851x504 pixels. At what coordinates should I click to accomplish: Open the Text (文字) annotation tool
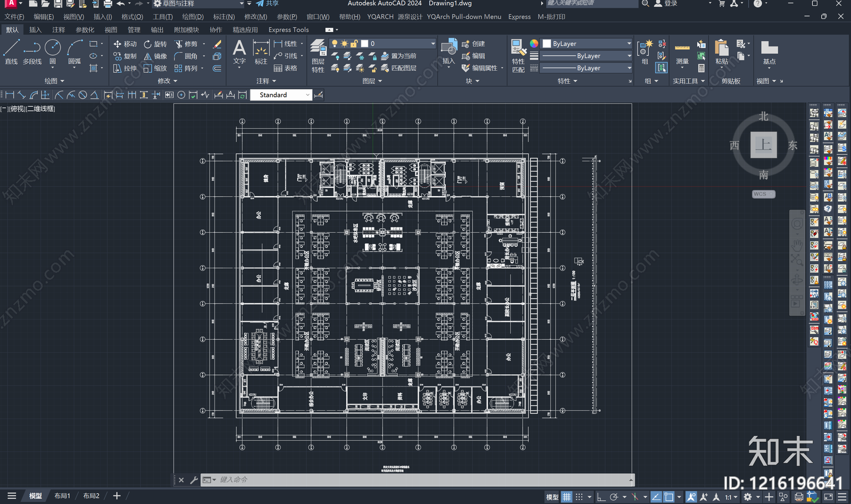coord(239,52)
